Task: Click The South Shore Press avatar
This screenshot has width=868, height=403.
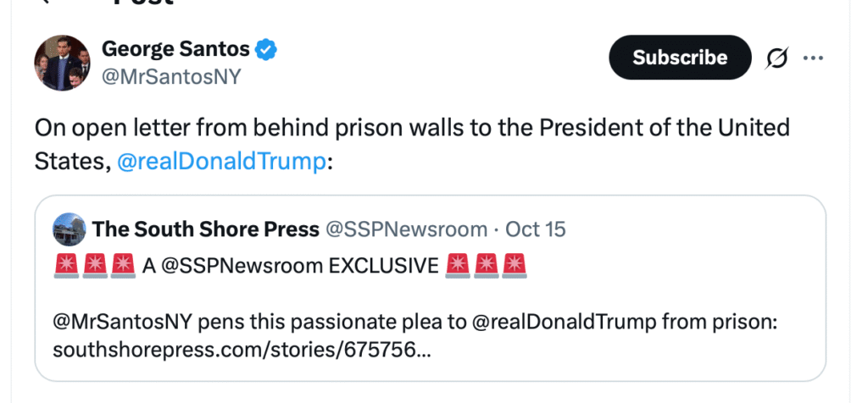Action: [x=69, y=229]
